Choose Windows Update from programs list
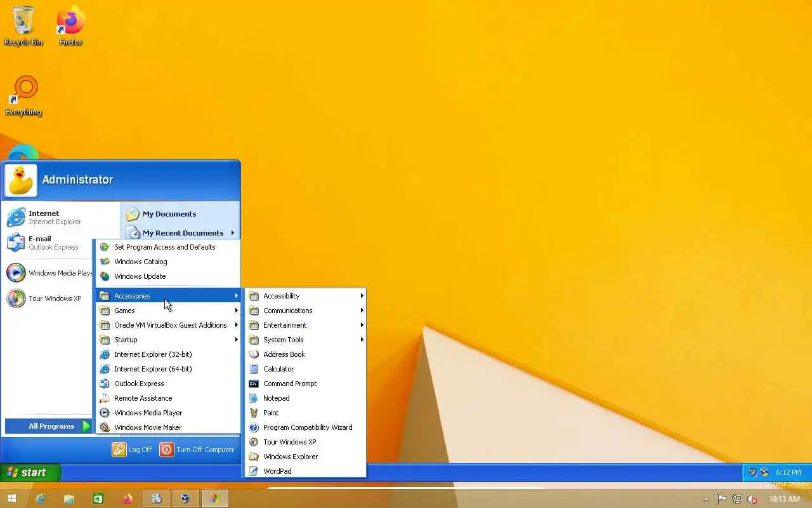The height and width of the screenshot is (508, 812). (x=168, y=276)
